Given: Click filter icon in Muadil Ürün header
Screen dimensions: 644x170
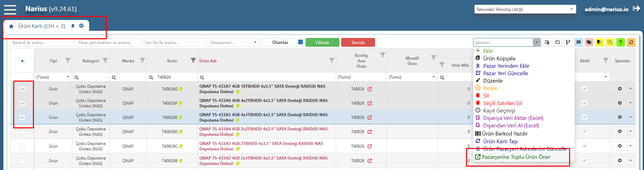Looking at the screenshot, I should 433,58.
